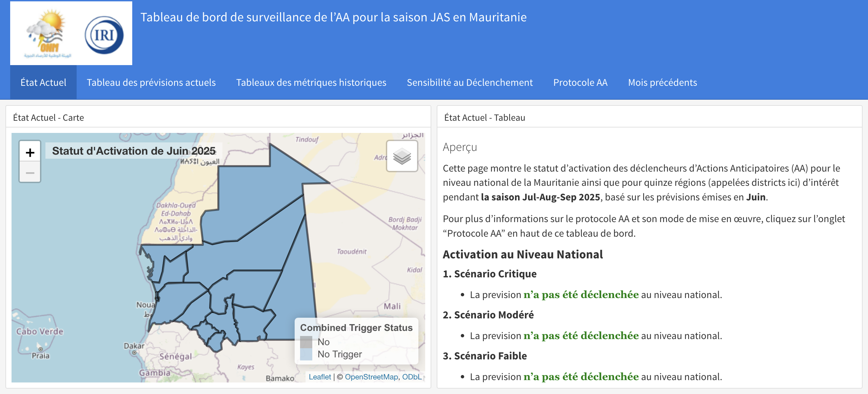Image resolution: width=868 pixels, height=394 pixels.
Task: Click the gray 'No' legend swatch
Action: [307, 342]
